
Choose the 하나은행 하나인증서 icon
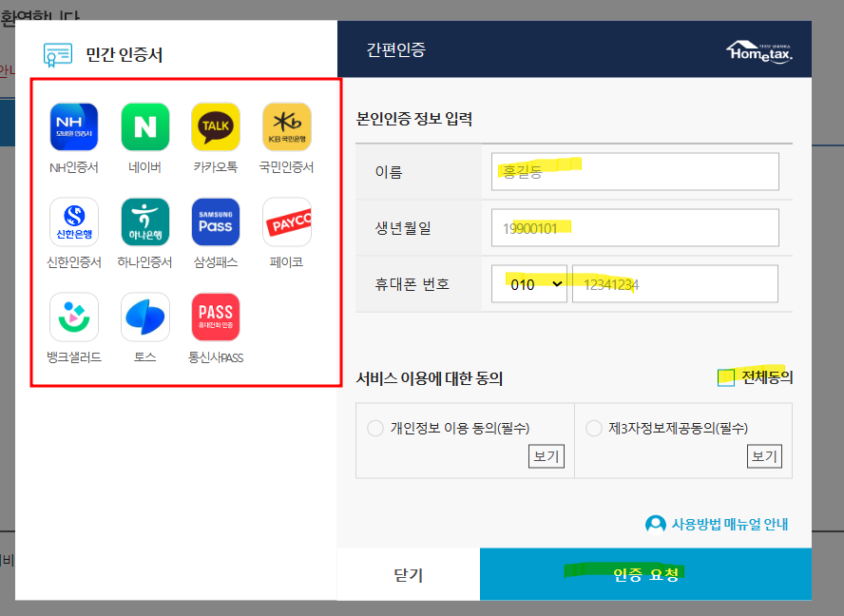[x=144, y=221]
